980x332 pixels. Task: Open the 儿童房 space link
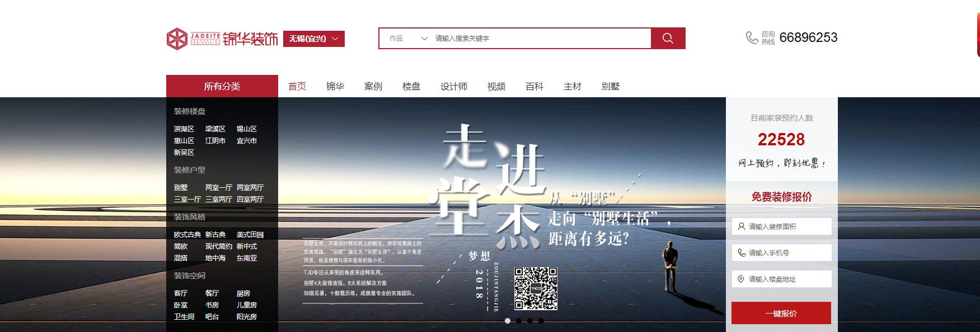pyautogui.click(x=246, y=305)
